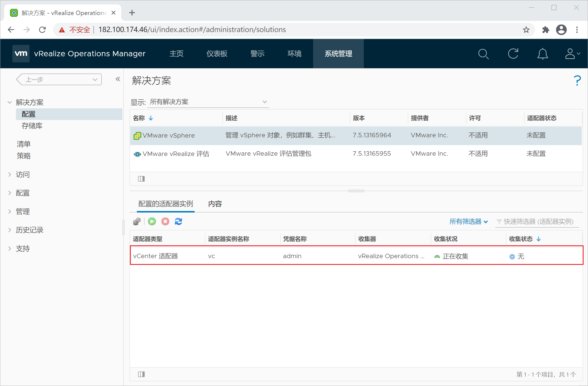Click the 收集器 column header
The width and height of the screenshot is (588, 386).
tap(367, 239)
